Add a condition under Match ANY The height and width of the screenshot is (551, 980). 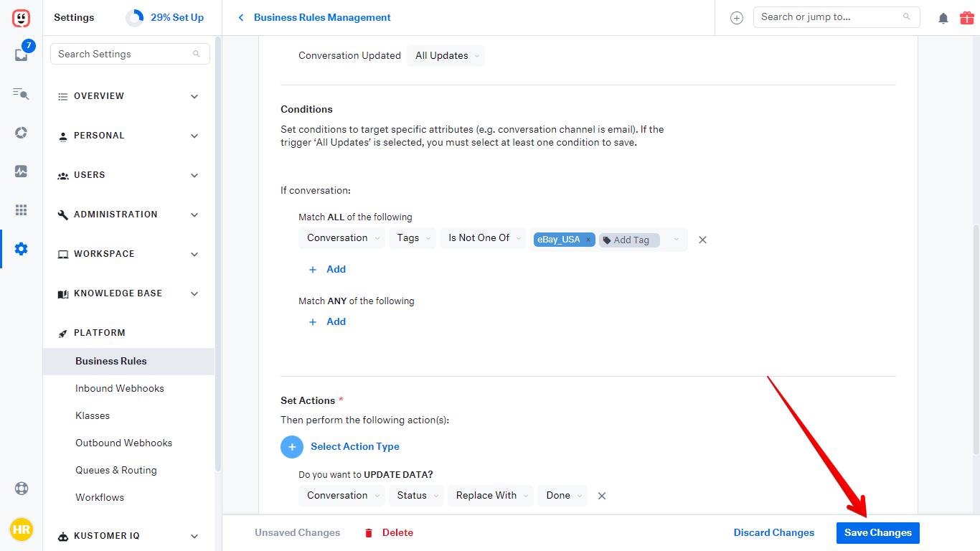coord(327,322)
